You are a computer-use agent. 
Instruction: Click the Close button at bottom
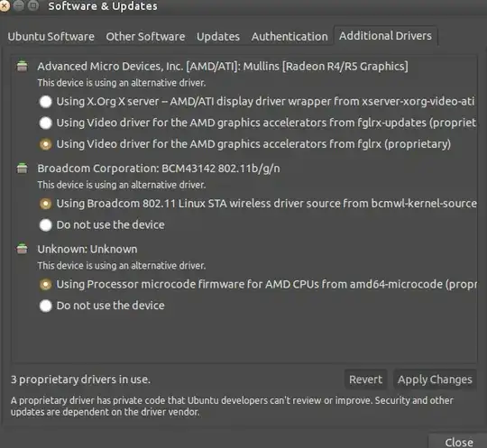459,442
